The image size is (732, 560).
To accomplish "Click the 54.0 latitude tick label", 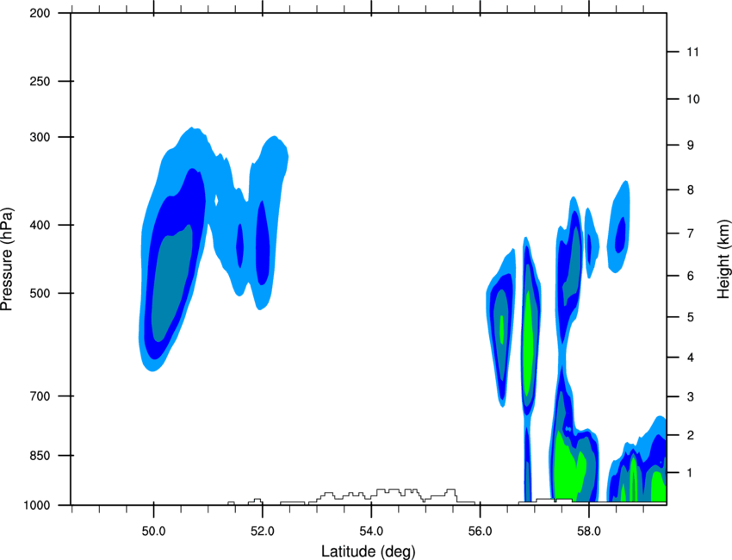I will [x=371, y=532].
